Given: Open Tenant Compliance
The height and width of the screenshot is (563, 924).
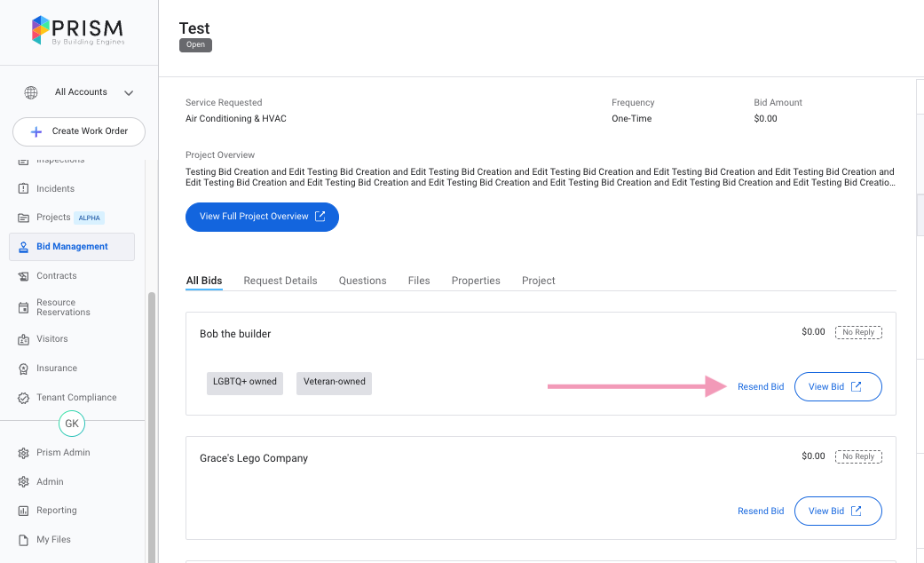Looking at the screenshot, I should tap(76, 397).
